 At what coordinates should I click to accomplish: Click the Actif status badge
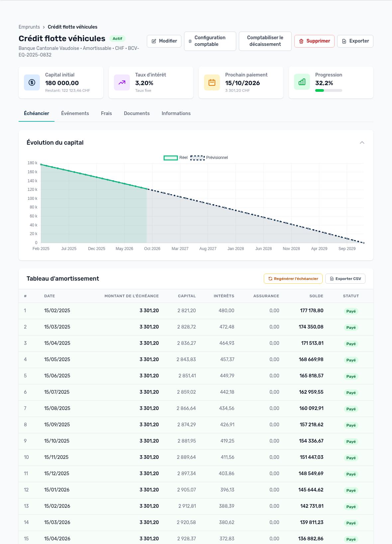click(117, 39)
